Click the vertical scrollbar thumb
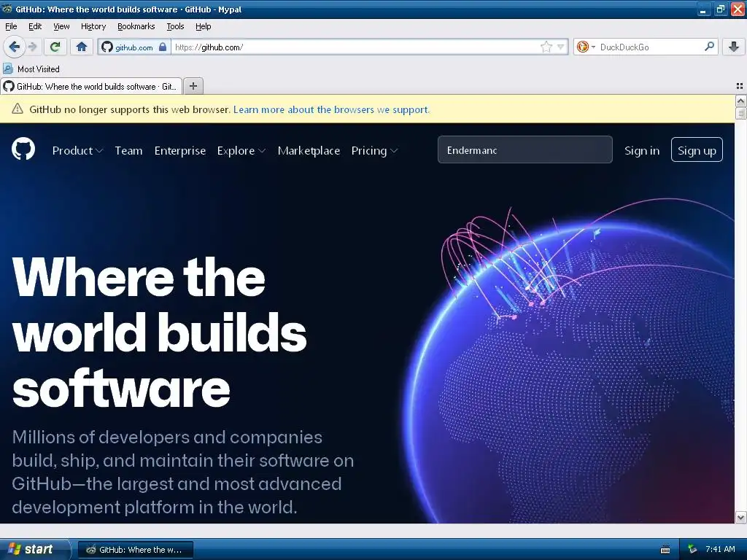The height and width of the screenshot is (560, 747). pos(741,113)
